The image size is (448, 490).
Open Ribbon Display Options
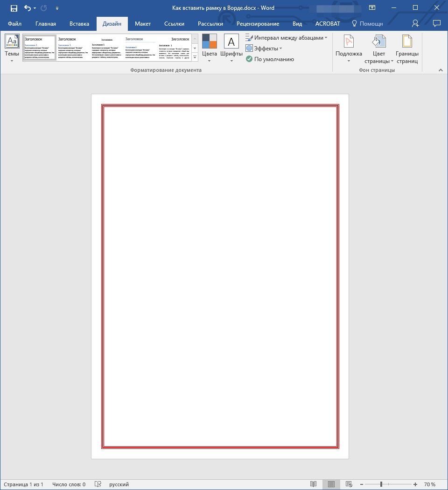(x=372, y=8)
